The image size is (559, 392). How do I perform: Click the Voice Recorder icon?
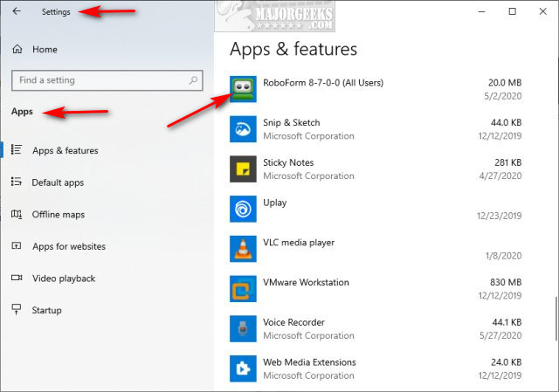[x=243, y=328]
